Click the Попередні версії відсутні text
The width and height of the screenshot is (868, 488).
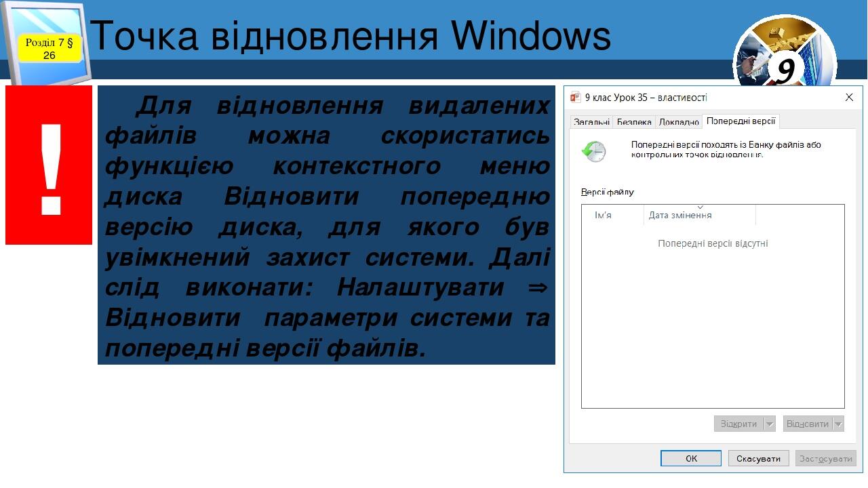tap(713, 243)
